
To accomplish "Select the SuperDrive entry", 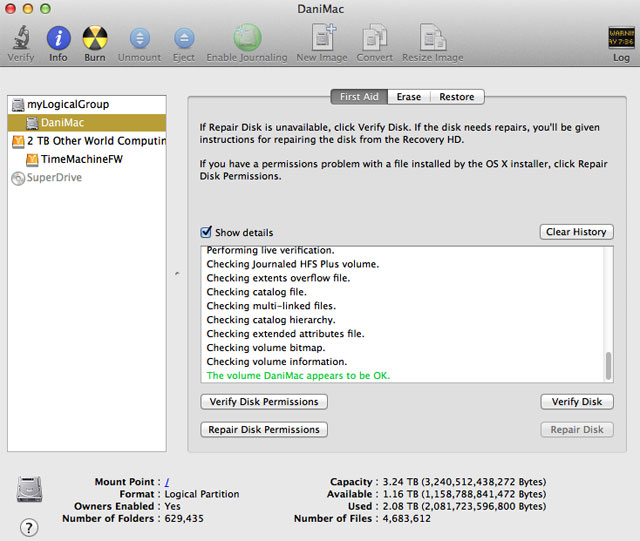I will point(87,178).
